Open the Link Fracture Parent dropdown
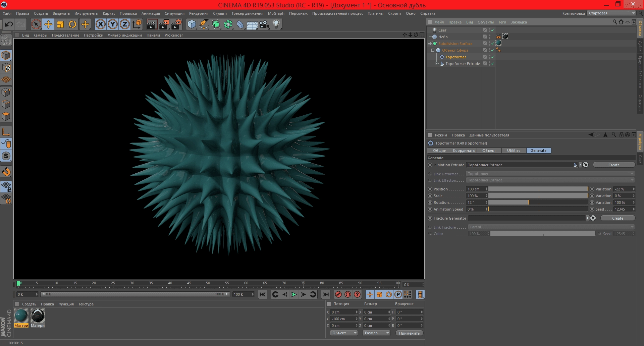The image size is (644, 346). (x=551, y=227)
